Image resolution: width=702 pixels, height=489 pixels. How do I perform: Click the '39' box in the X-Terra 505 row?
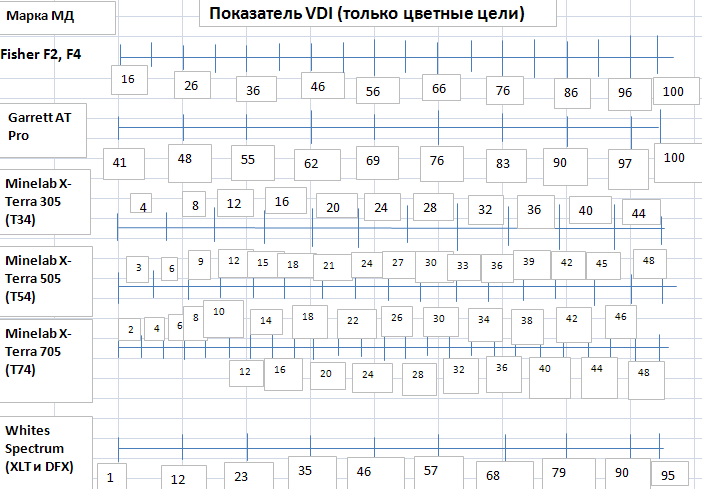tap(532, 265)
